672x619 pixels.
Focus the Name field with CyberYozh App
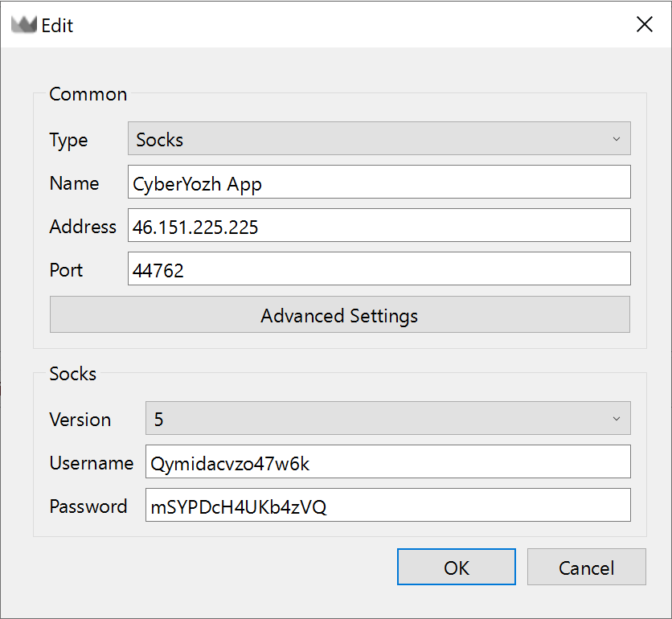pos(379,182)
